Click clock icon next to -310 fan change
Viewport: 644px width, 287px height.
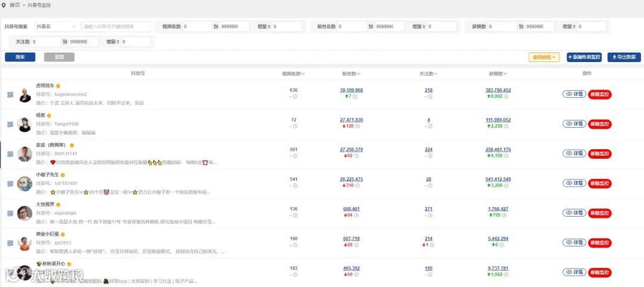pos(357,186)
